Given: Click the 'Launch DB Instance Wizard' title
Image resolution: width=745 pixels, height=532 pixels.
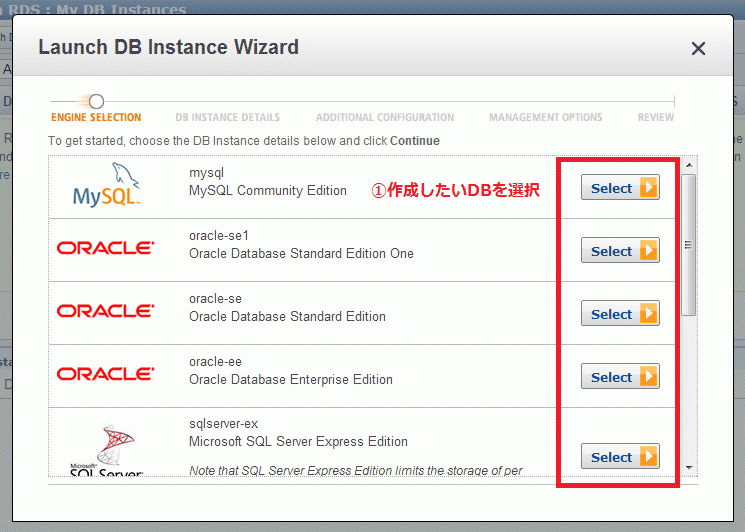Looking at the screenshot, I should tap(169, 47).
